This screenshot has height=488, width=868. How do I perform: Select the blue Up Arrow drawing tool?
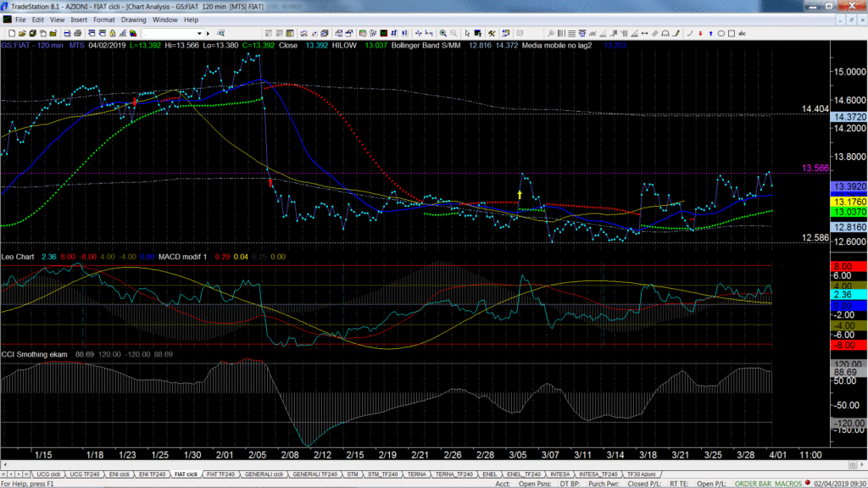tap(711, 33)
